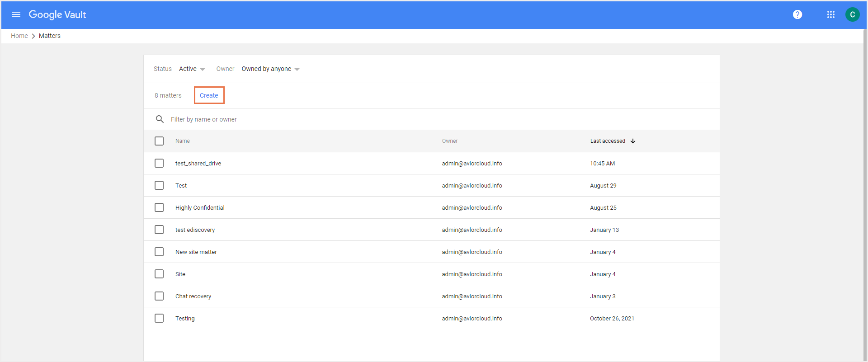The image size is (868, 362).
Task: Open the Google apps grid
Action: click(830, 14)
